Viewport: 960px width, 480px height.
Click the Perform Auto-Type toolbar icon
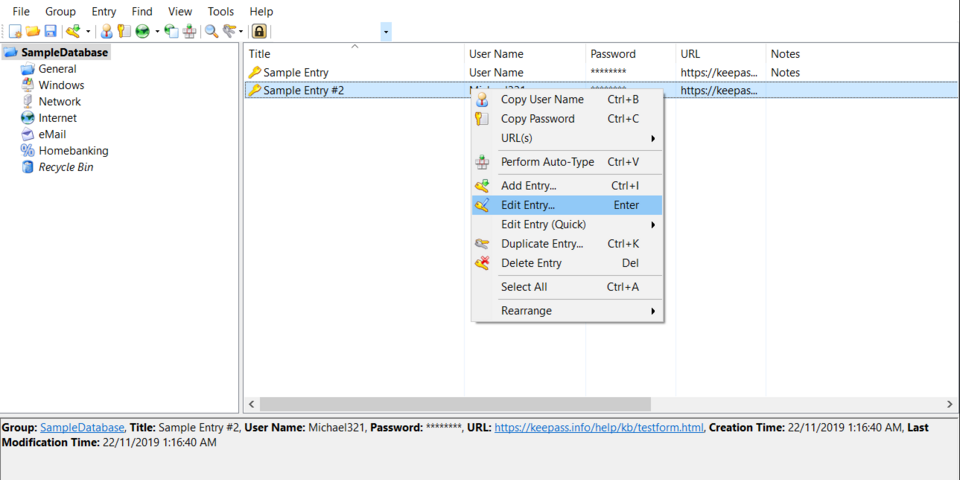pos(189,31)
